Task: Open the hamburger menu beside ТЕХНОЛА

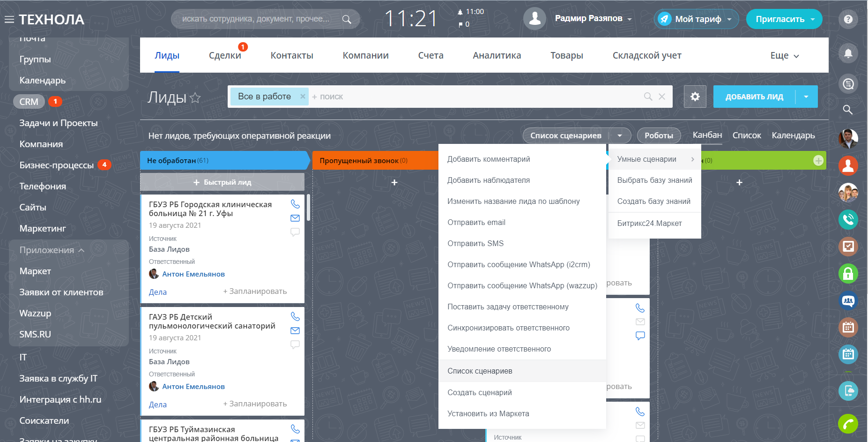Action: pyautogui.click(x=9, y=20)
